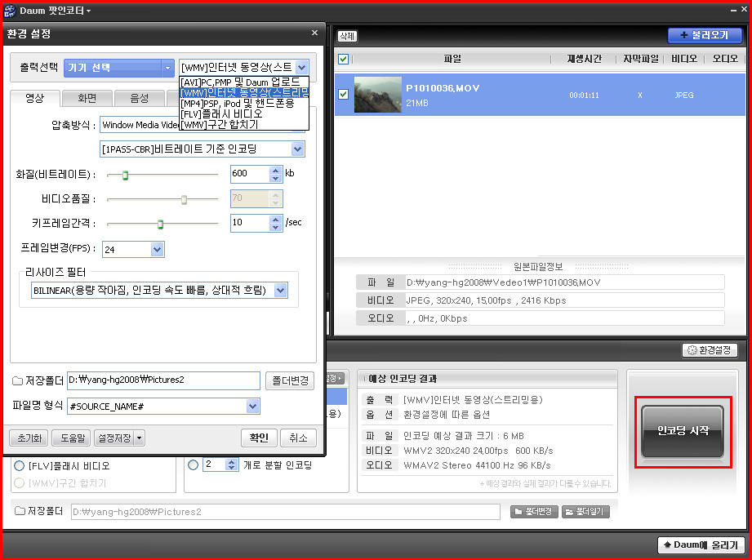Click the source file path D:\yang-hg2008\Vedeo1 text
Viewport: 752px width, 560px height.
tap(503, 282)
